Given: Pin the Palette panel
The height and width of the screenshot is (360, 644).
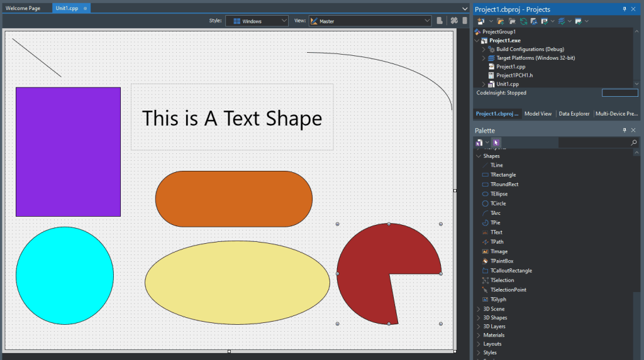Looking at the screenshot, I should tap(625, 130).
